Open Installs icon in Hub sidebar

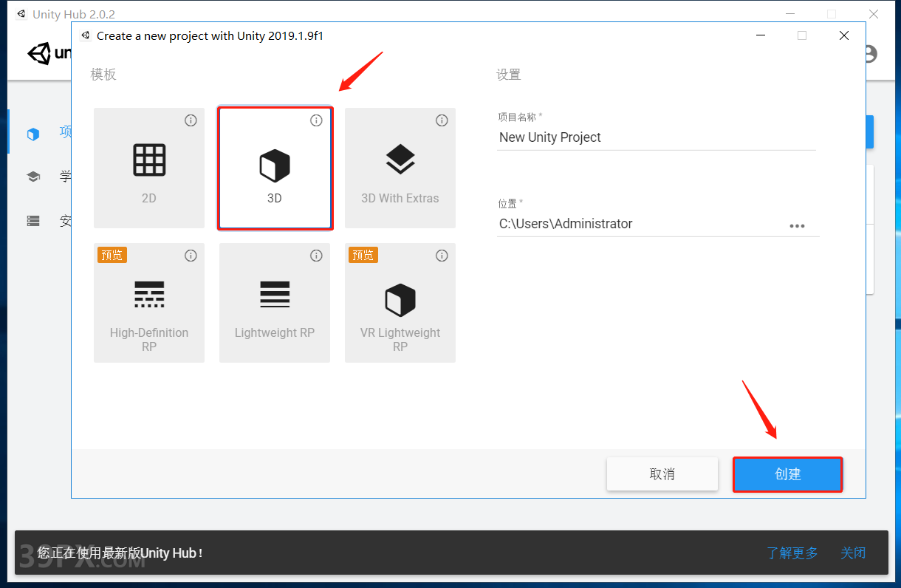point(32,220)
